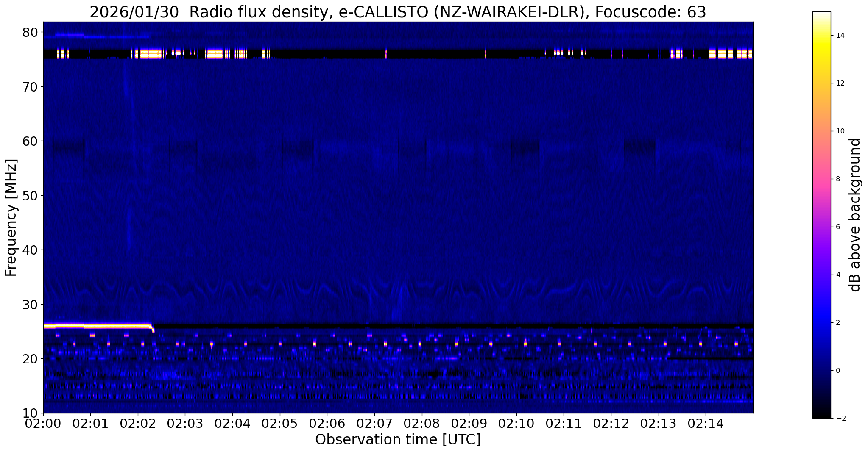Click the 02:11 time tick label

point(564,423)
